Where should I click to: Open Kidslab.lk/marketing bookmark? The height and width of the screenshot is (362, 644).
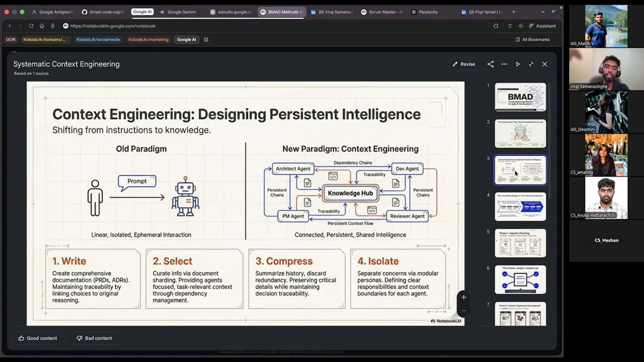click(x=148, y=39)
